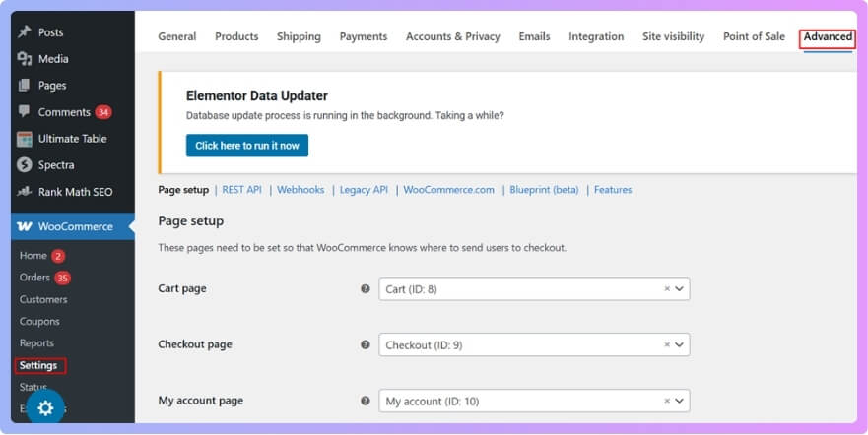Click the My account (ID: 10) select field
Screen dimensions: 868x435
coord(534,401)
